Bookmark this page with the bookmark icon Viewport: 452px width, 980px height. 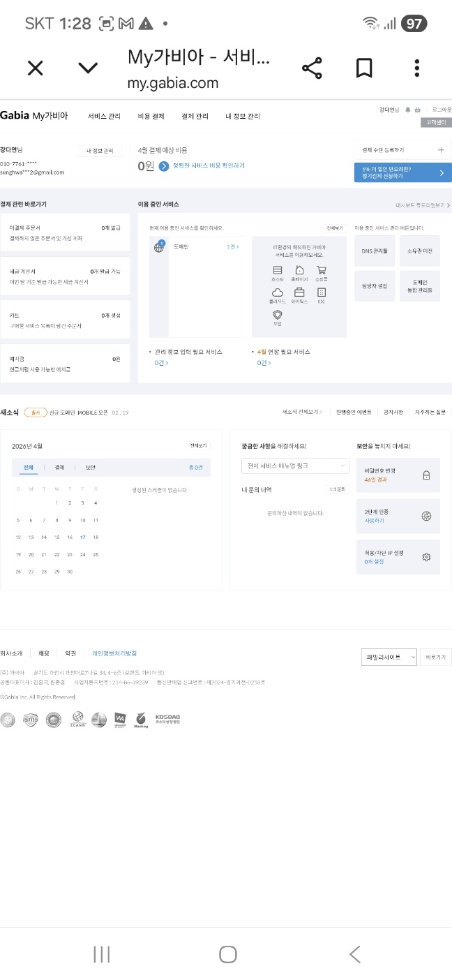pos(364,68)
